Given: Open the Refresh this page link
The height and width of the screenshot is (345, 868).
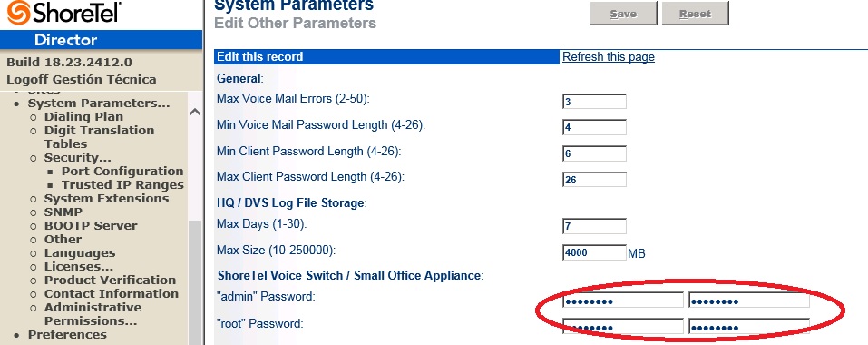Looking at the screenshot, I should [x=609, y=56].
